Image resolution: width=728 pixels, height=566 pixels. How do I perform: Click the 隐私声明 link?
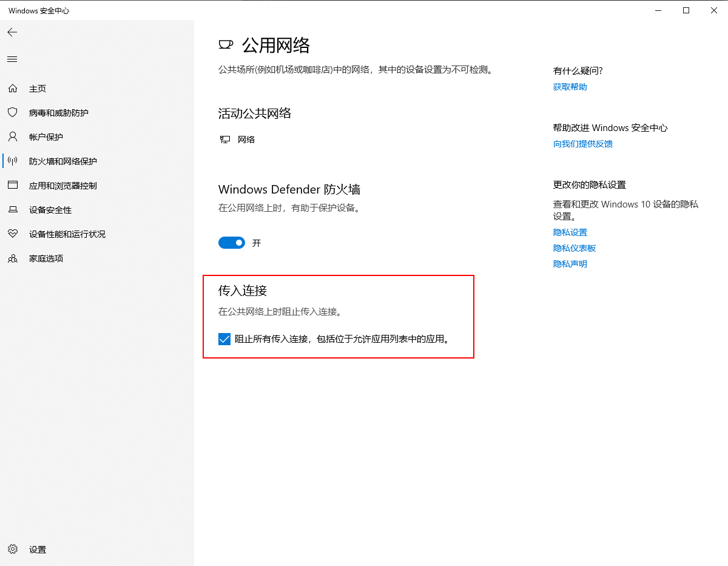(x=570, y=264)
